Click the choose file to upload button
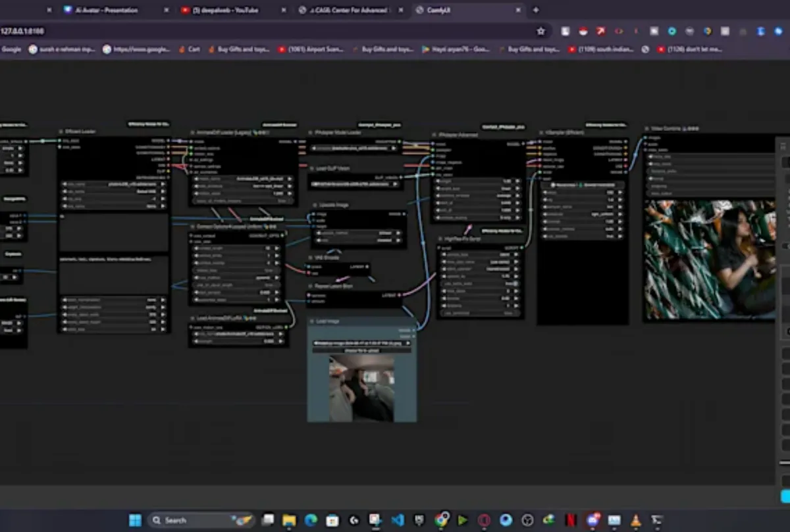This screenshot has height=532, width=790. click(362, 350)
